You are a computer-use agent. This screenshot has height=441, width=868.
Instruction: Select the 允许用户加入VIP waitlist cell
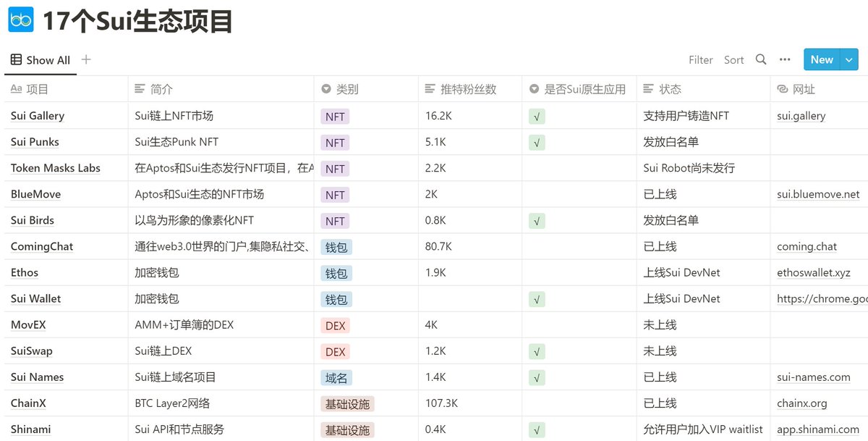pos(704,429)
